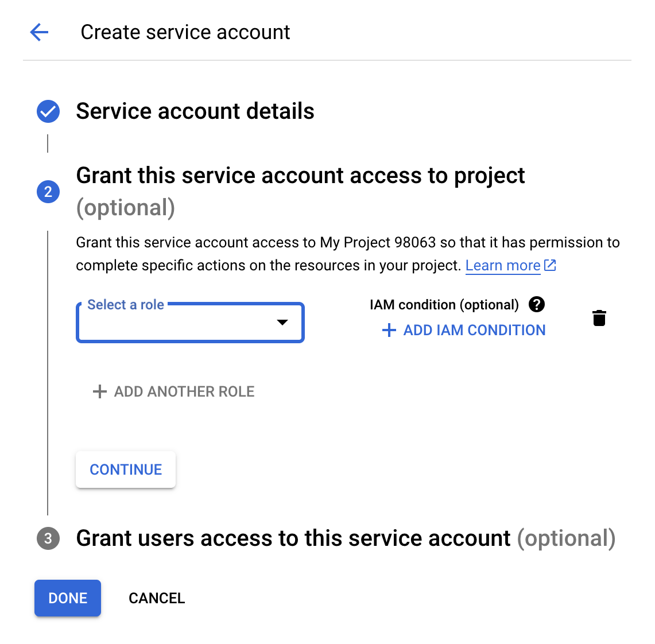Screen dimensions: 655x644
Task: Click the external link icon after Learn more
Action: [x=550, y=265]
